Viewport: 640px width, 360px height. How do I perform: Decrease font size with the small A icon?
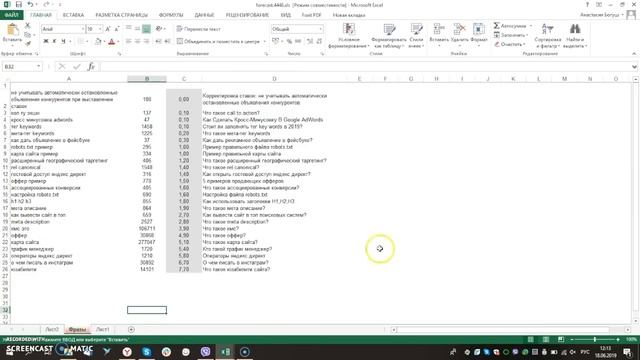(x=117, y=29)
